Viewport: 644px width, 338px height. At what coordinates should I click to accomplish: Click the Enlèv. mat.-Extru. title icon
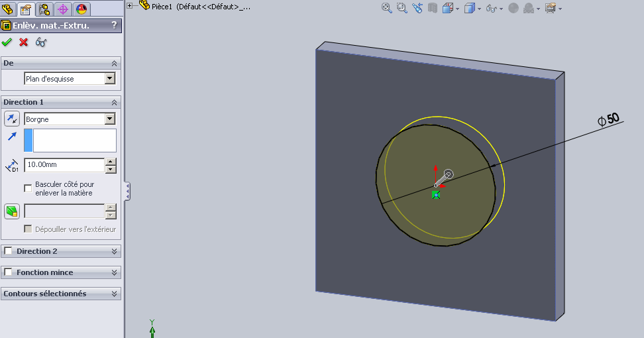pos(6,25)
